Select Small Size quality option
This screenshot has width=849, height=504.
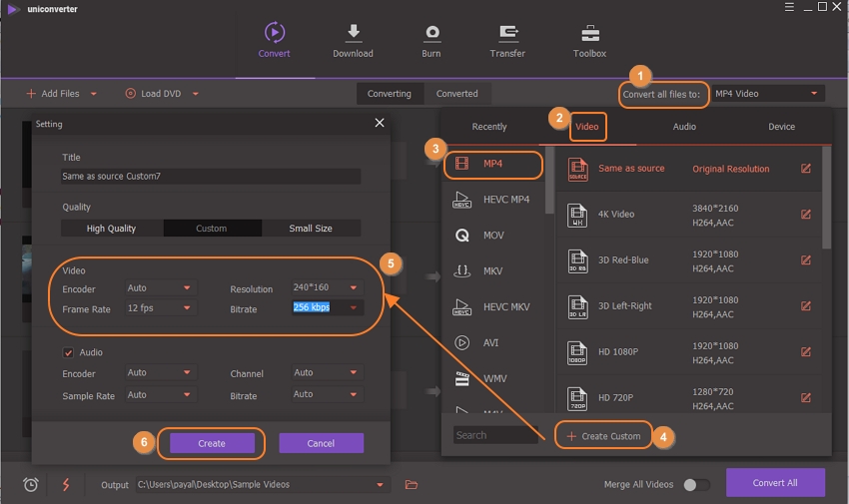pos(311,229)
